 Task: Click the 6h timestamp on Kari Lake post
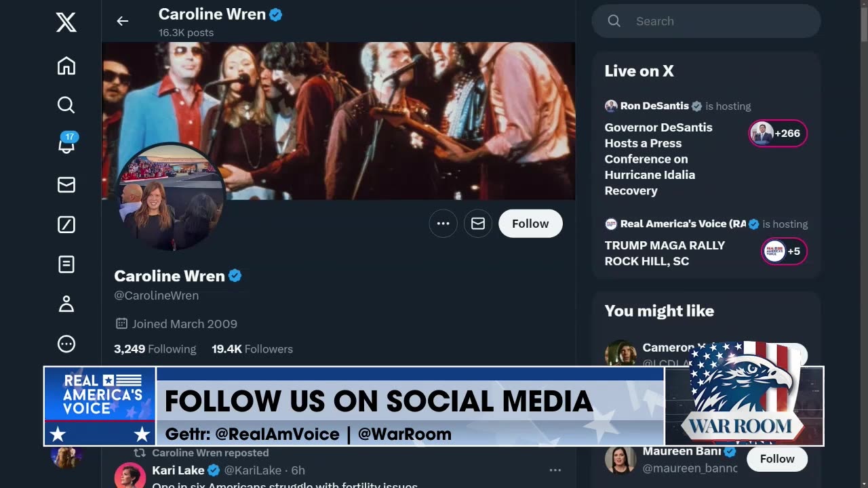pos(298,470)
